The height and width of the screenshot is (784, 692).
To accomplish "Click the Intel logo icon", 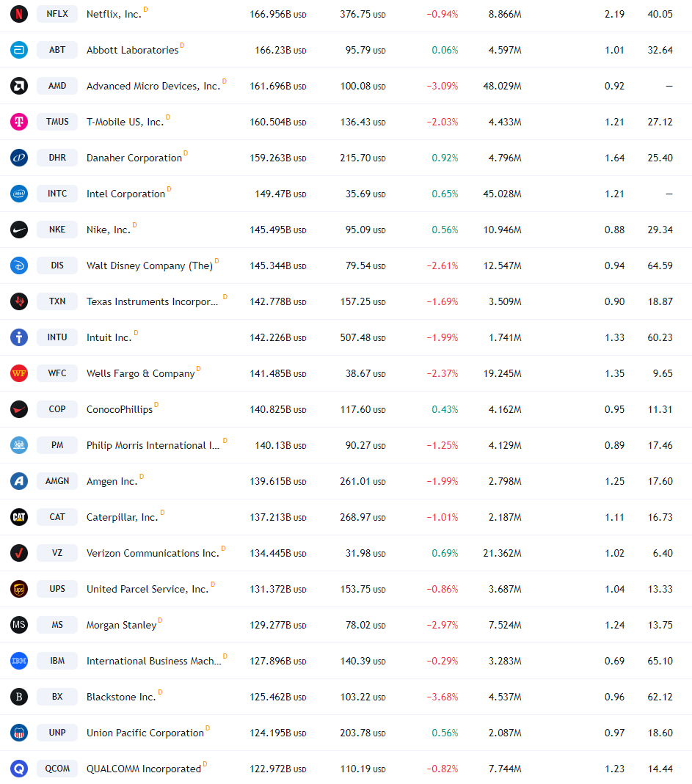I will [x=19, y=194].
